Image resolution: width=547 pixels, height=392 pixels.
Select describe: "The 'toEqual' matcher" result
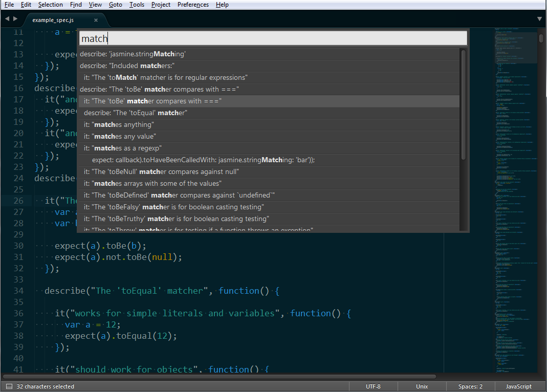point(269,113)
